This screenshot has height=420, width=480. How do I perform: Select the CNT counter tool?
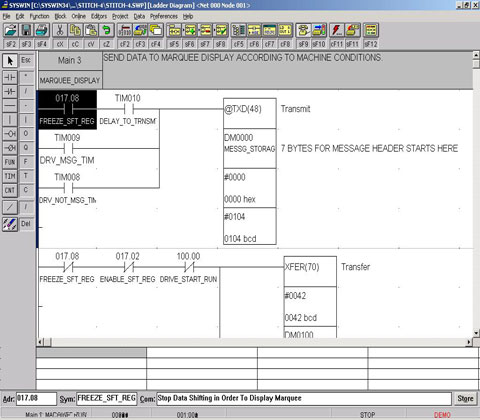(10, 190)
